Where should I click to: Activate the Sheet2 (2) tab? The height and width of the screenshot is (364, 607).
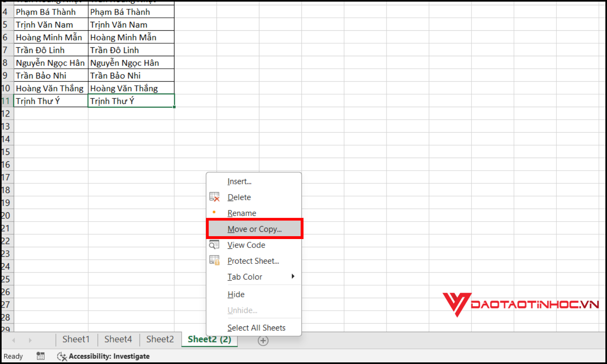209,339
